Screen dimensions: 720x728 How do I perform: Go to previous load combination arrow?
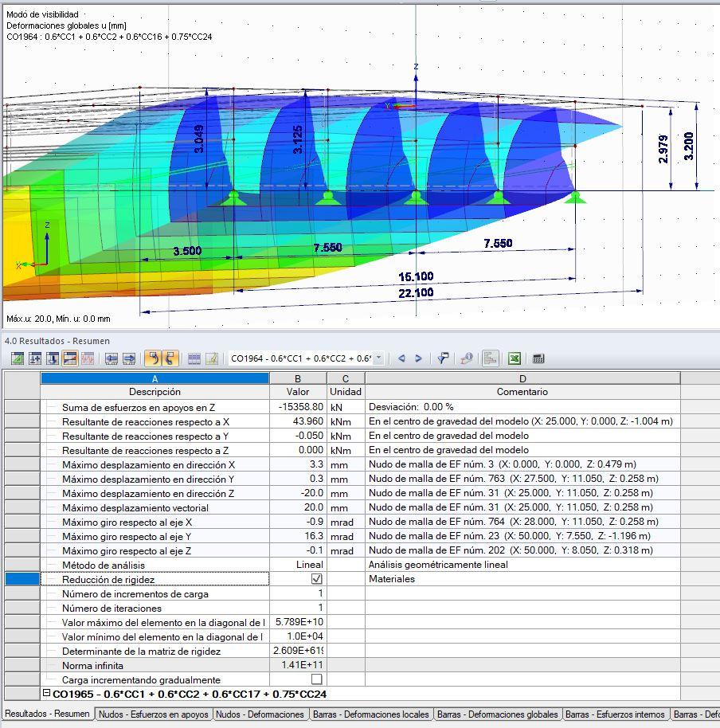401,358
